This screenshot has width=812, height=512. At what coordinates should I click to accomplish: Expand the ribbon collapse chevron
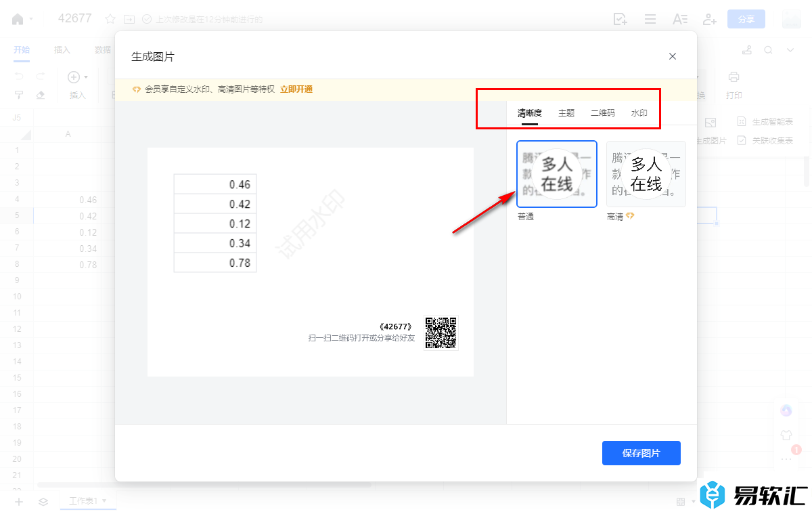(790, 50)
